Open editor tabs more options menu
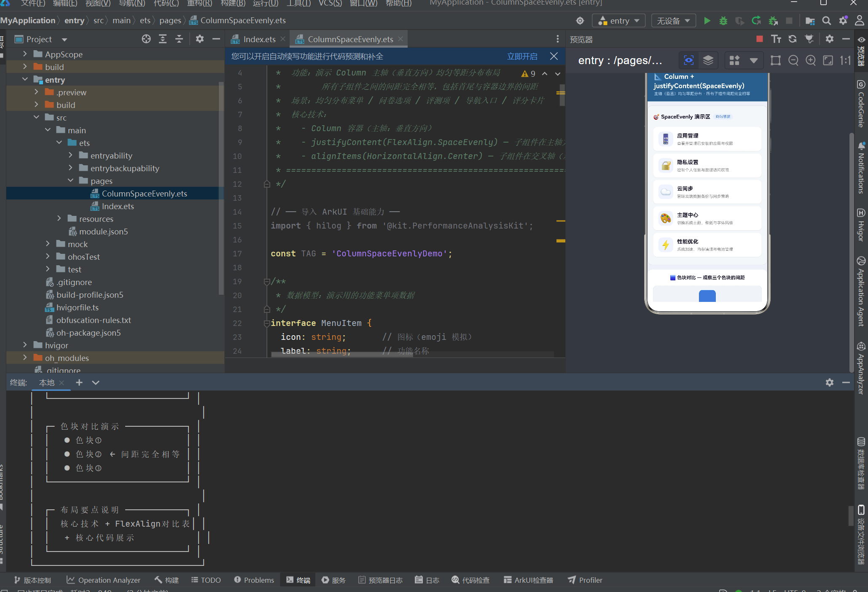The width and height of the screenshot is (868, 592). tap(558, 39)
